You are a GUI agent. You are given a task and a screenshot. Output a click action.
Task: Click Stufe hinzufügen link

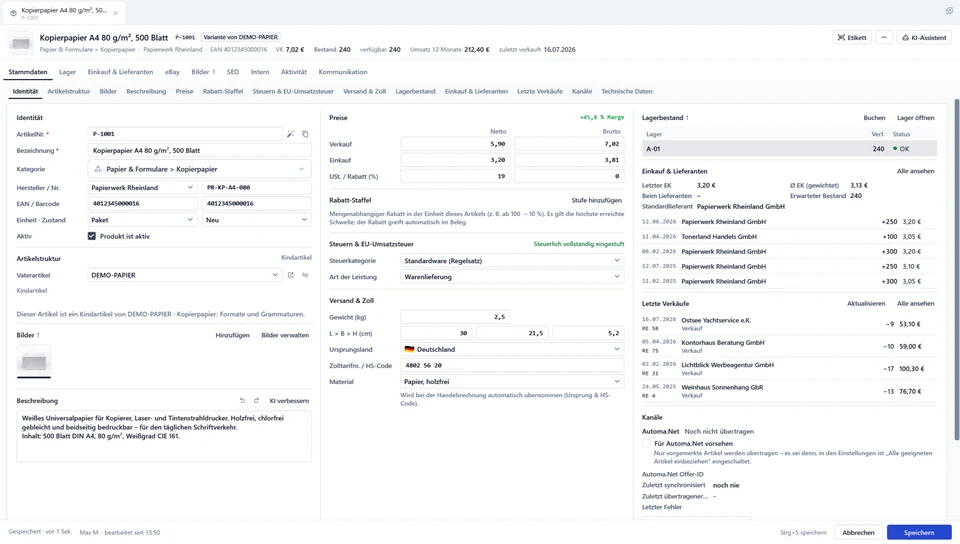click(596, 201)
